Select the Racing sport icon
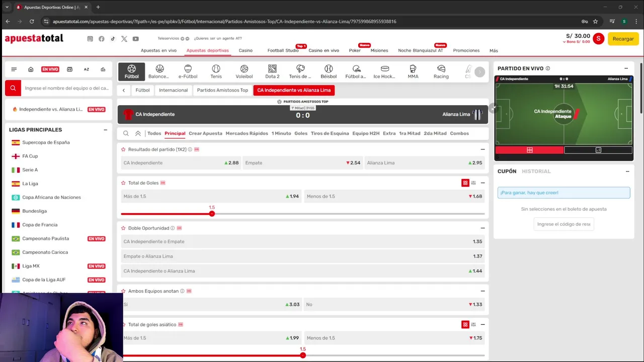 click(441, 71)
